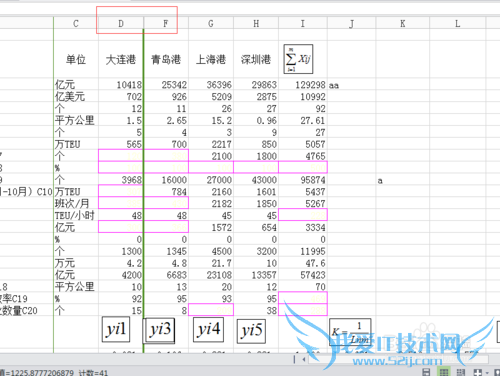Click the 万元 unit cell

(76, 263)
